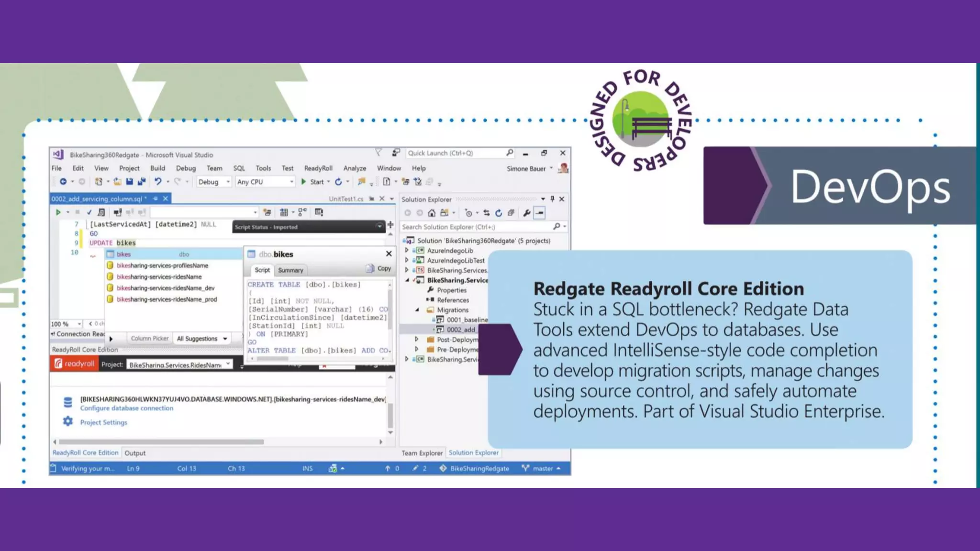Click Refresh icon in Solution Explorer
The height and width of the screenshot is (551, 980).
coord(499,213)
